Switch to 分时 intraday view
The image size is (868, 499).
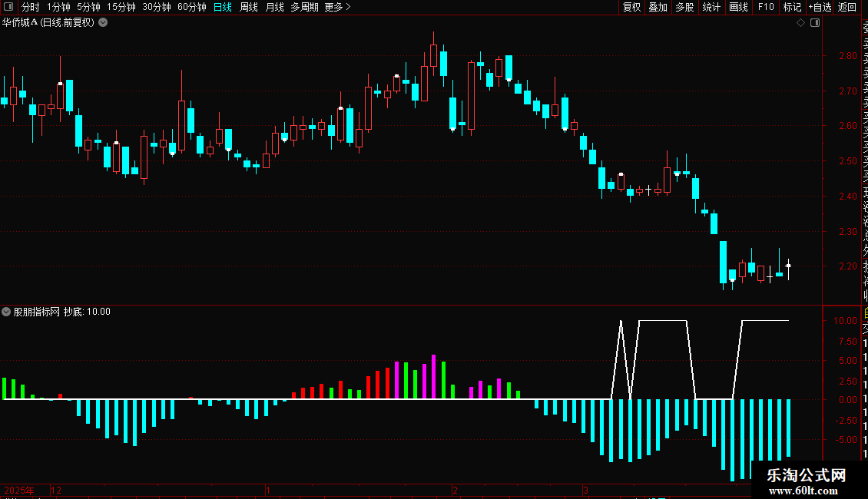(x=31, y=7)
